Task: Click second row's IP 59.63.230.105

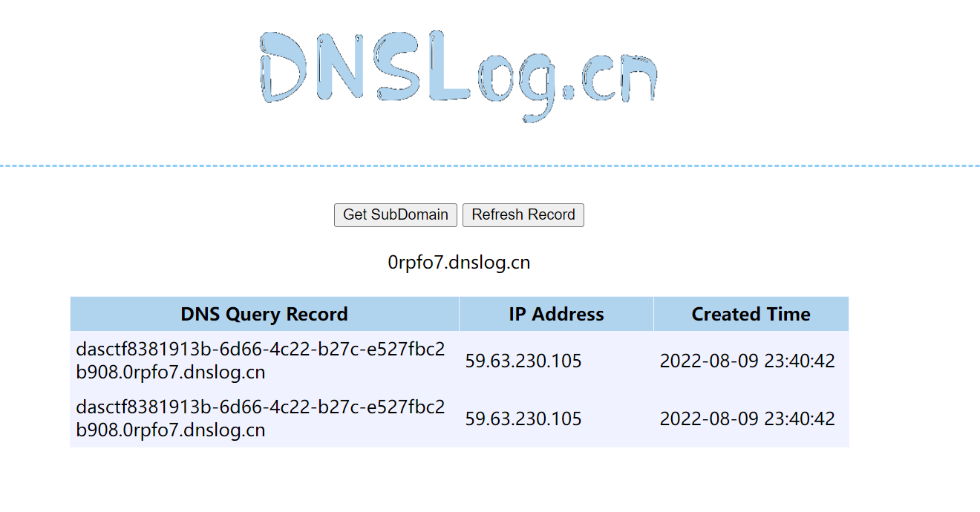Action: 523,419
